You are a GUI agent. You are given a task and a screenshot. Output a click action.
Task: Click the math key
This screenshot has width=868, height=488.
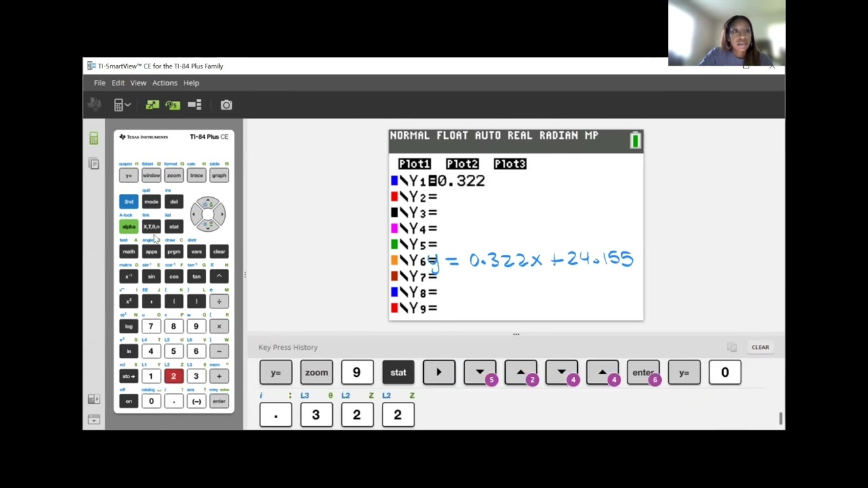(129, 251)
